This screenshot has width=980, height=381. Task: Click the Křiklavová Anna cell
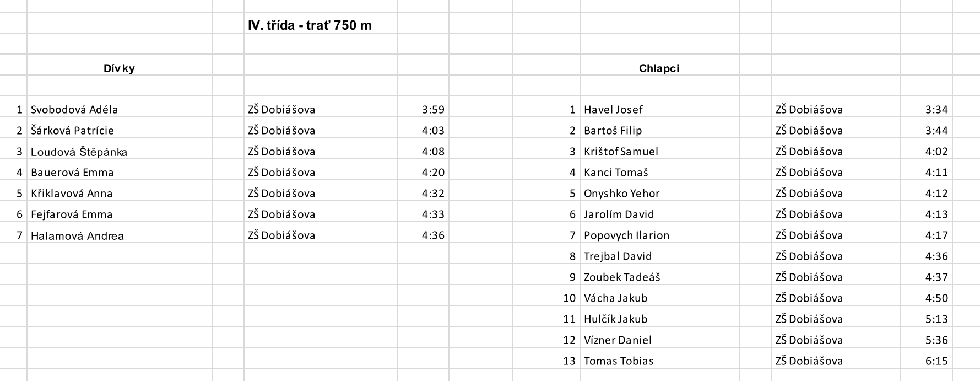pyautogui.click(x=72, y=194)
